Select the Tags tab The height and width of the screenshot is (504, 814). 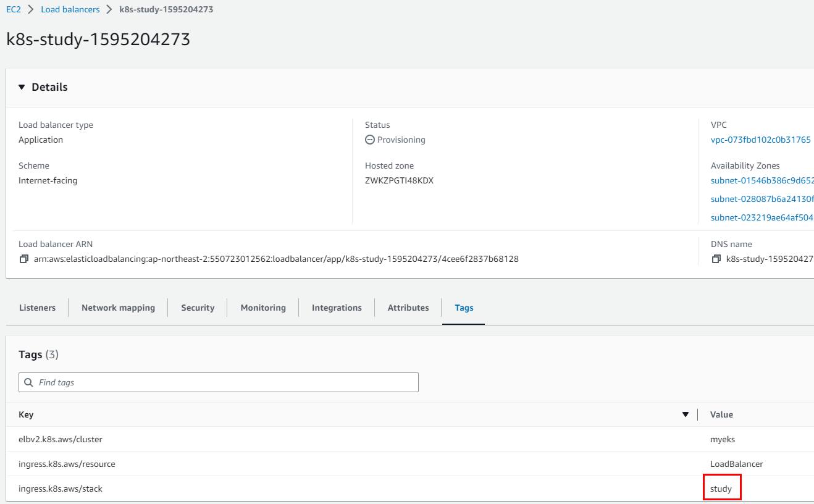(464, 308)
